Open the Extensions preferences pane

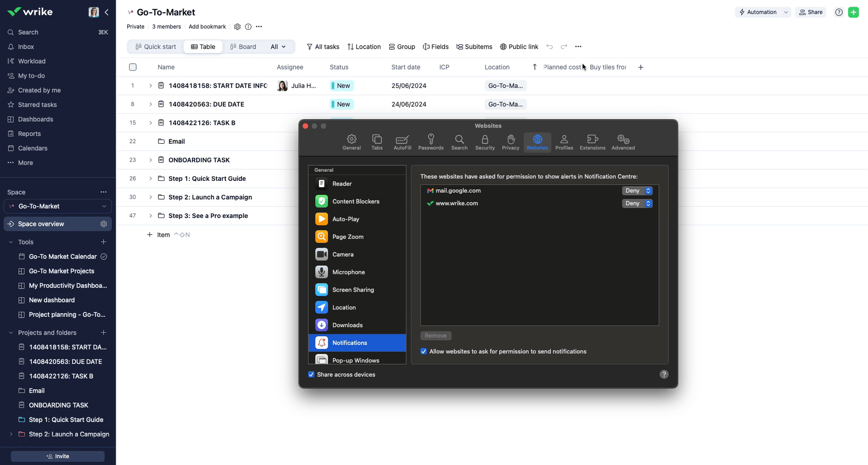592,142
